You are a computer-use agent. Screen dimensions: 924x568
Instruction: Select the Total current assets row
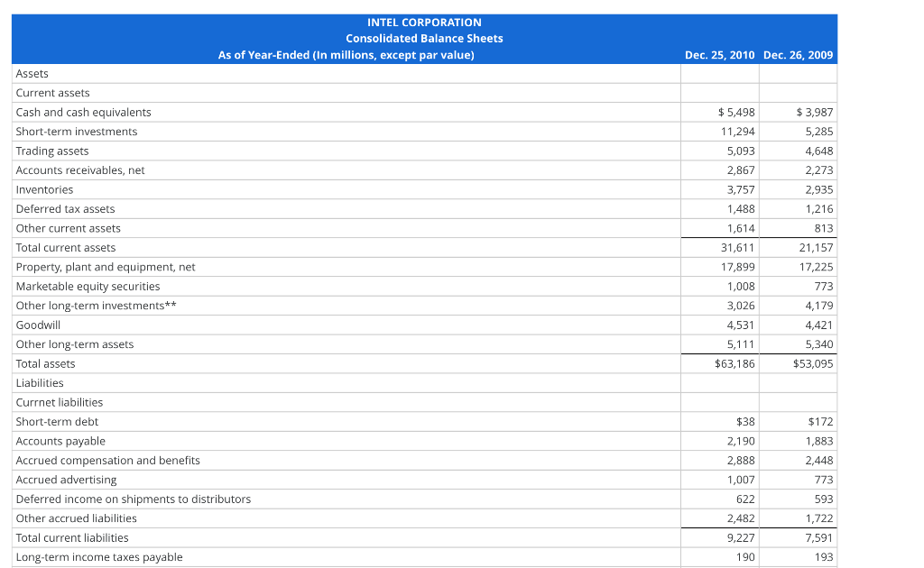click(x=65, y=247)
